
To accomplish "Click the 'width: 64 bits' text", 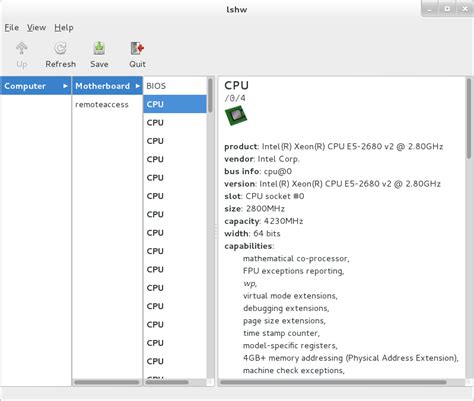I will tap(252, 233).
